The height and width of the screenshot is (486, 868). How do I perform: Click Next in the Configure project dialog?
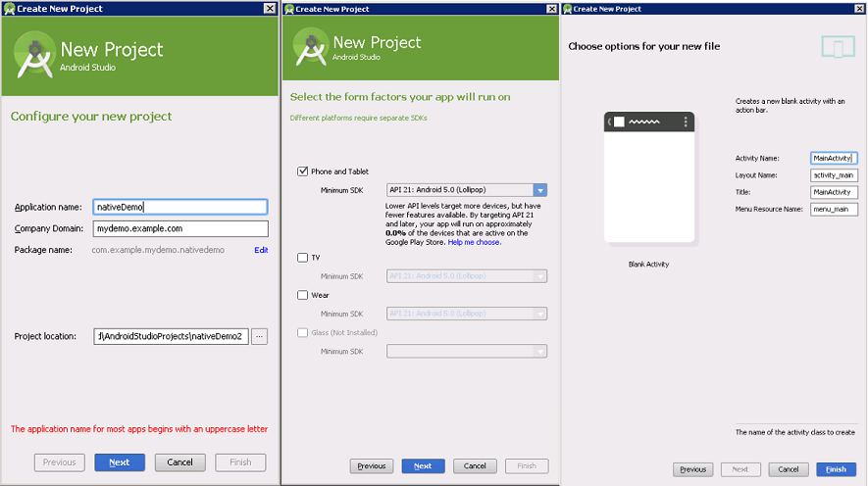[120, 462]
